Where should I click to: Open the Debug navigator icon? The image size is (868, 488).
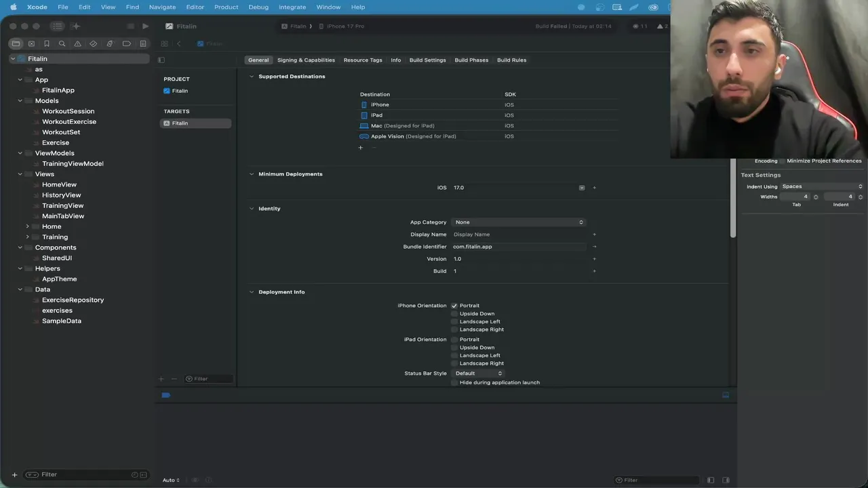110,43
